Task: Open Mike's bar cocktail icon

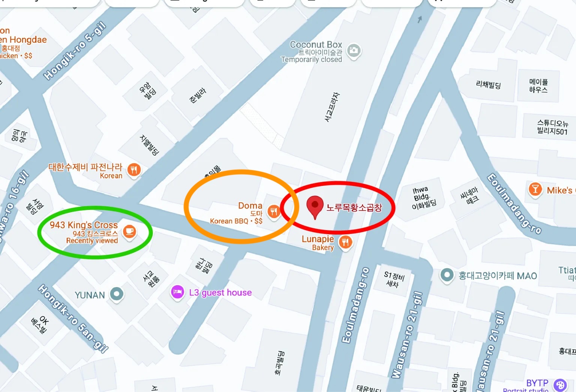Action: [x=535, y=189]
